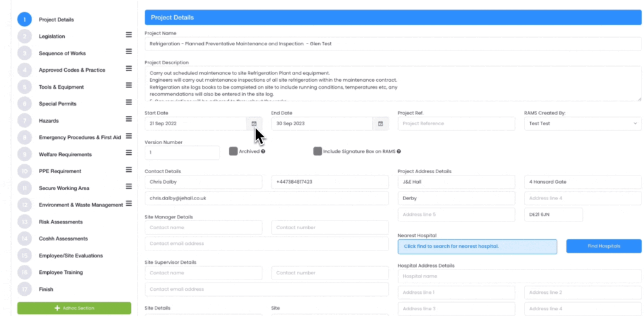Click the Project Name field
The image size is (644, 316).
point(393,44)
